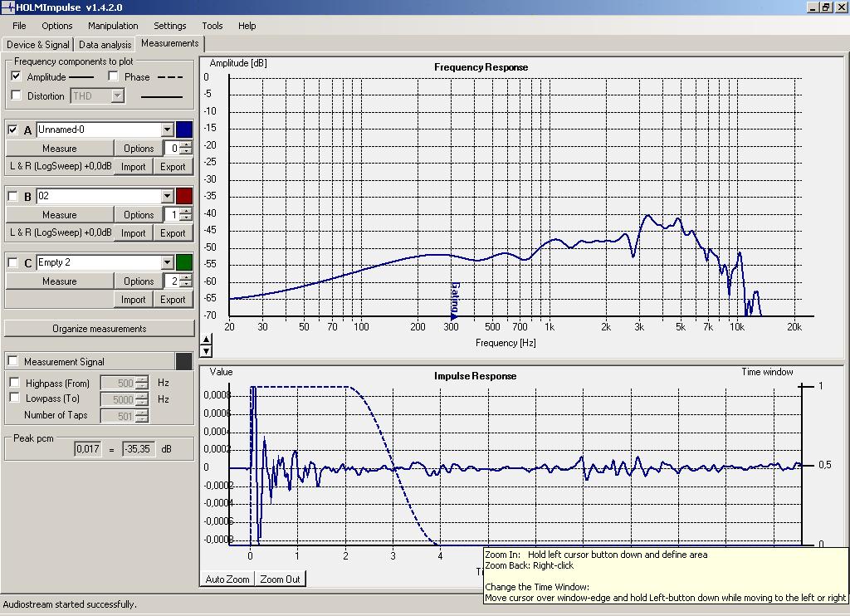This screenshot has width=850, height=616.
Task: Enable the Measurement Signal checkbox
Action: (13, 361)
